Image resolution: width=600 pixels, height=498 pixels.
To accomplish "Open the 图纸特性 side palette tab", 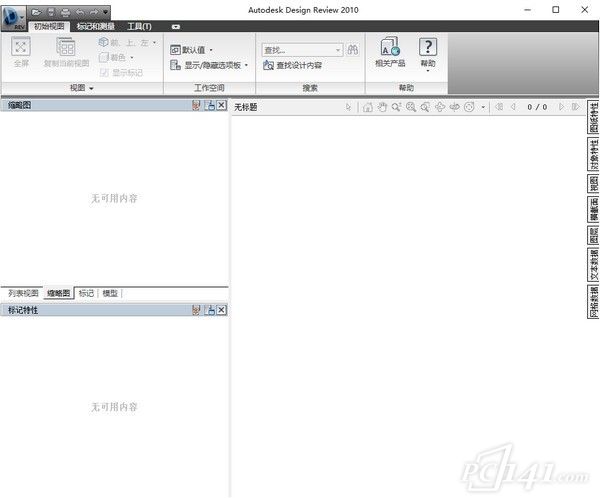I will tap(593, 117).
